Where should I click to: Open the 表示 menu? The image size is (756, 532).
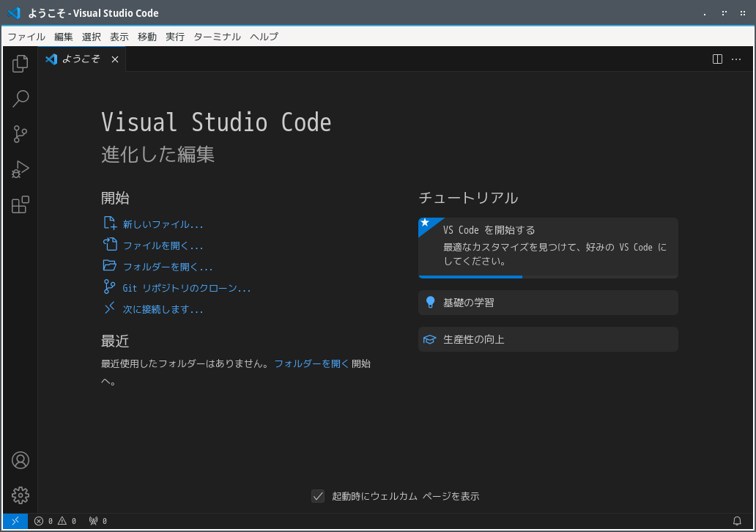pos(119,37)
